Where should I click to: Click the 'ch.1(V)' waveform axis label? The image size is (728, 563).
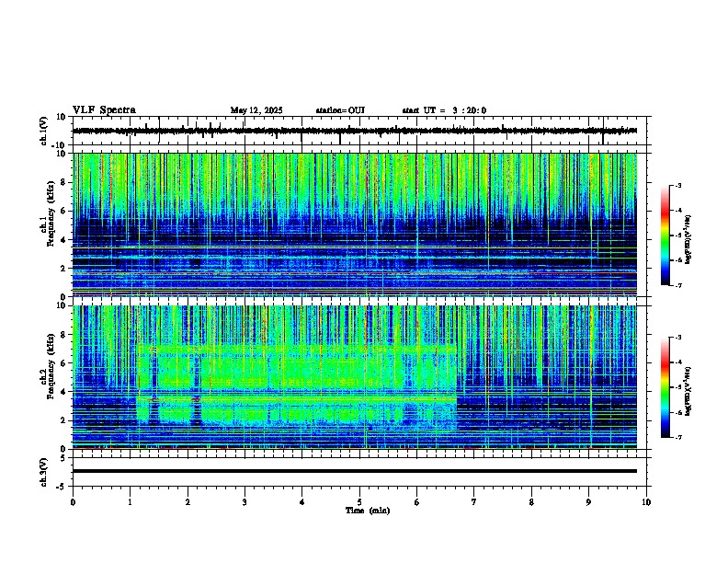(44, 131)
